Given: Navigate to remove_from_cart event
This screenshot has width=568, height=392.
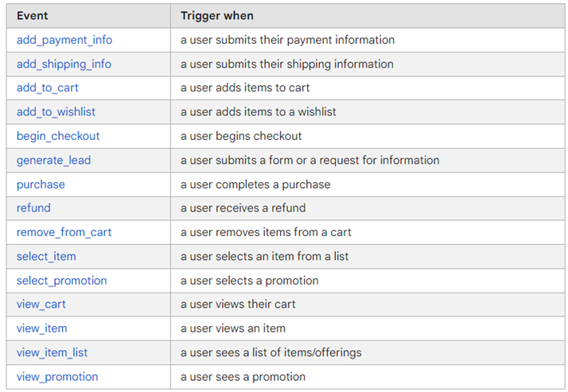Looking at the screenshot, I should 64,232.
